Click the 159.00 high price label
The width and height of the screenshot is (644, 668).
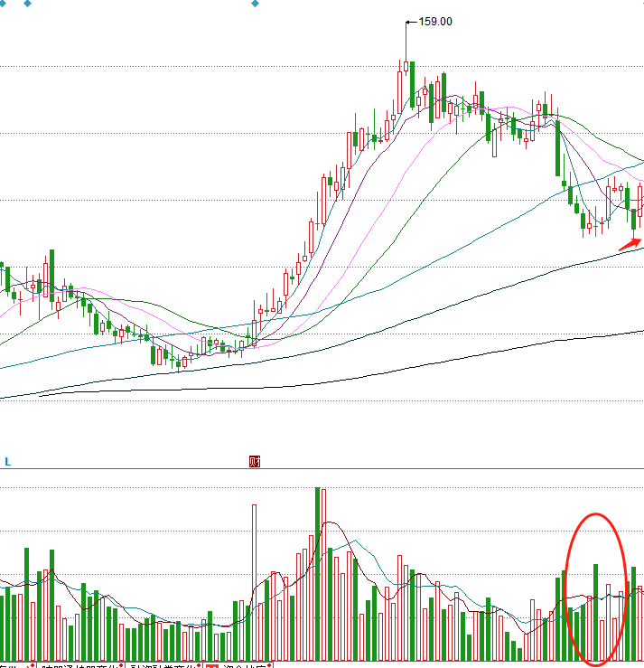[435, 22]
